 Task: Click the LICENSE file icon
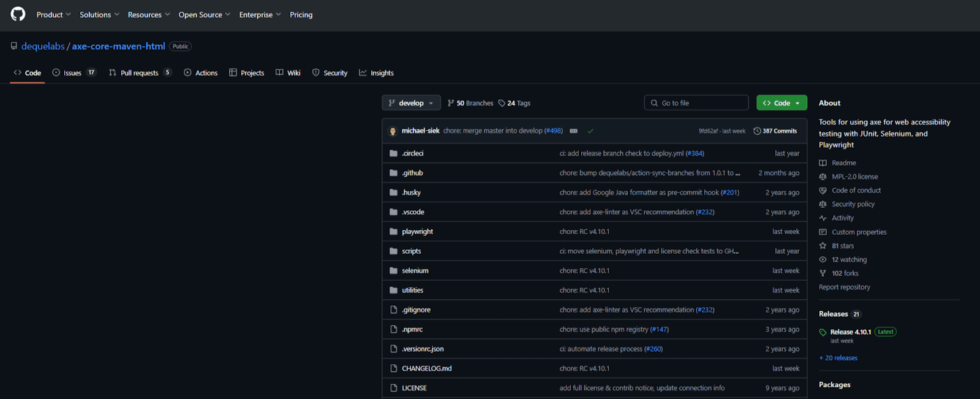click(394, 388)
